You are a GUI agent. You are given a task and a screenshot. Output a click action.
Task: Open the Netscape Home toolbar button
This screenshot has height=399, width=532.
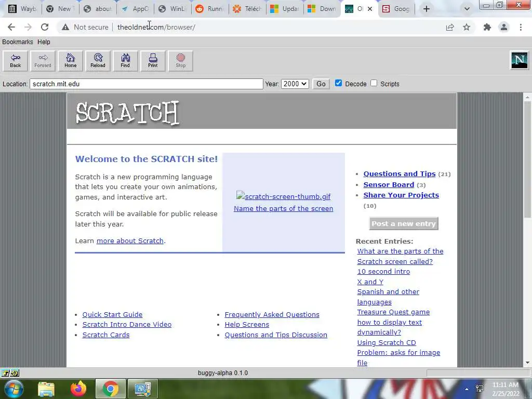click(70, 61)
